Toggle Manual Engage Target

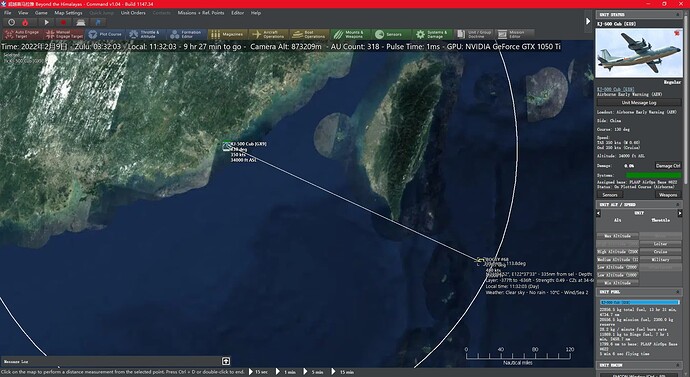click(x=64, y=34)
